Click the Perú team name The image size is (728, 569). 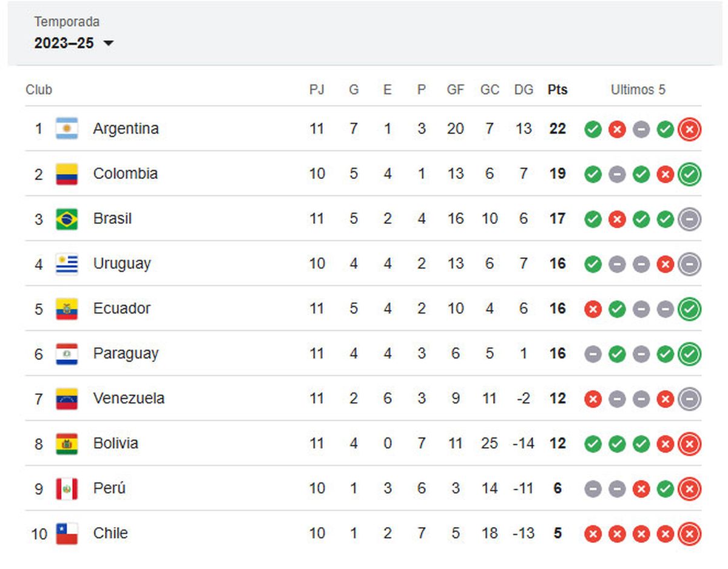[x=109, y=488]
